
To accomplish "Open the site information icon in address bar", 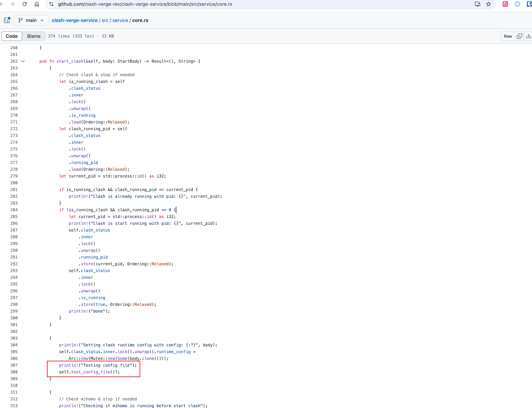I will click(51, 4).
